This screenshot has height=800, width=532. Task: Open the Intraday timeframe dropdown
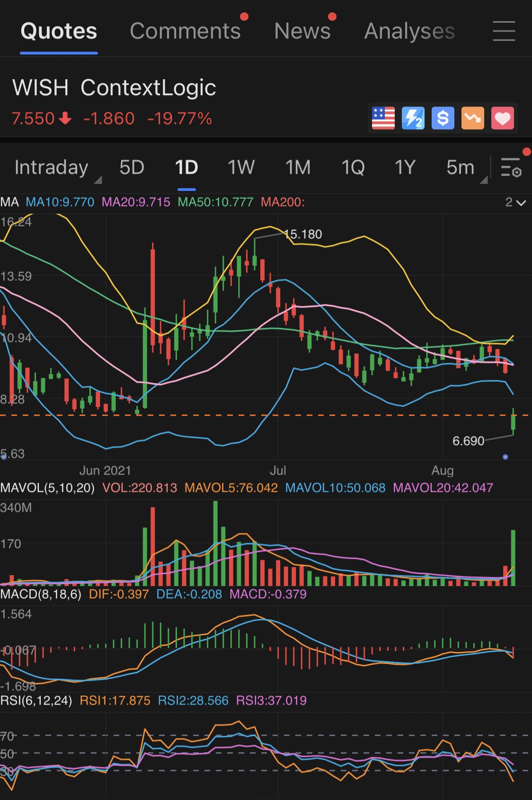58,168
